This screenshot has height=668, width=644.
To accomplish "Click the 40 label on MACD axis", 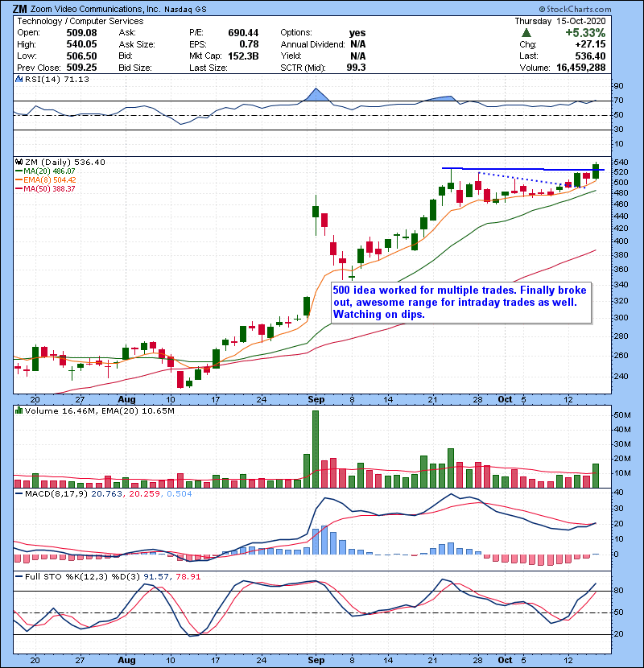I will click(x=618, y=493).
